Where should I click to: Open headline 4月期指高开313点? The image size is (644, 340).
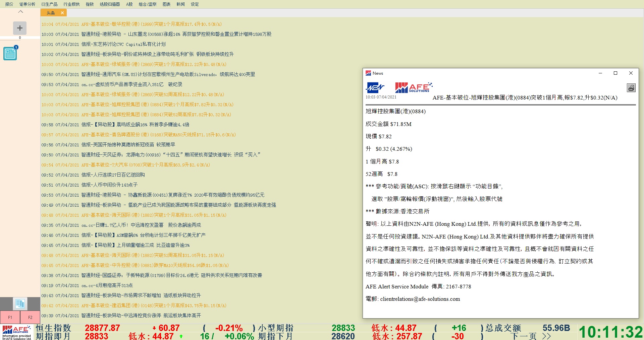tap(87, 285)
